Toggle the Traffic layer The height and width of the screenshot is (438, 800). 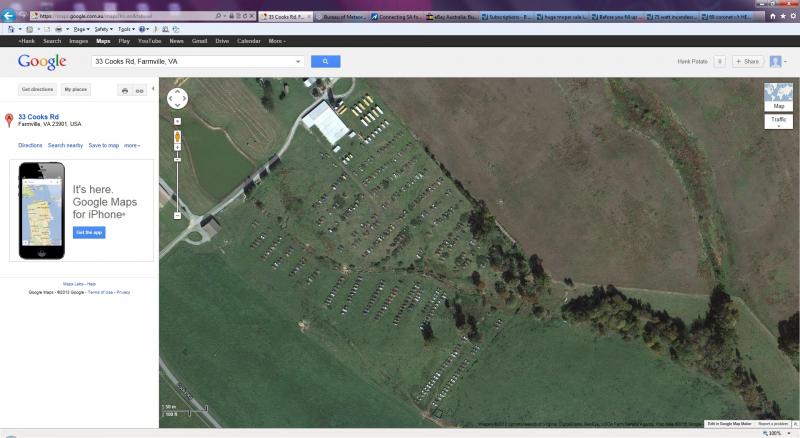(779, 121)
